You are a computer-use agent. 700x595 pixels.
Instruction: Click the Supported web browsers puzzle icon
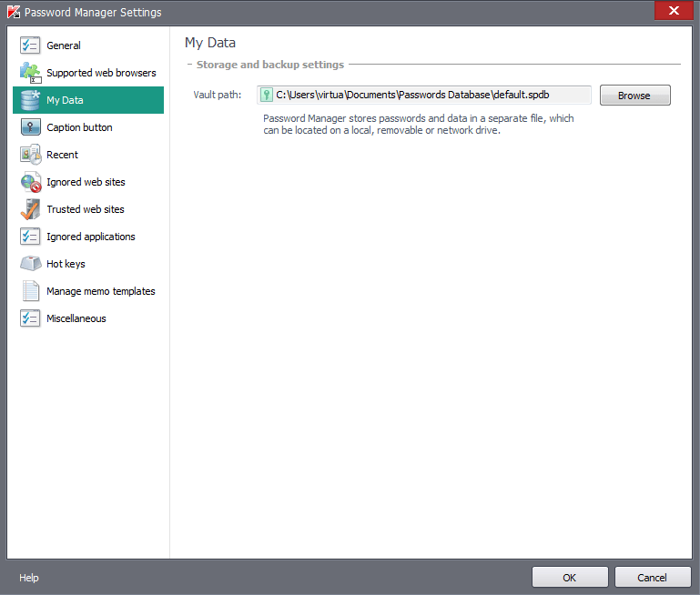[30, 72]
